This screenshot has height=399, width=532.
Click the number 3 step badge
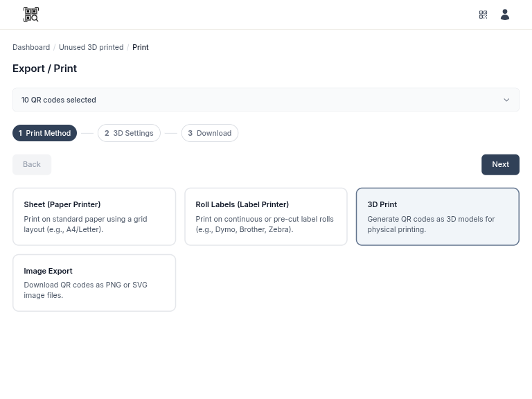(190, 133)
